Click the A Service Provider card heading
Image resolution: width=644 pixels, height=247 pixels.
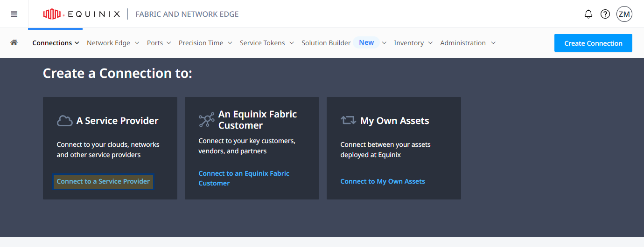[x=117, y=121]
